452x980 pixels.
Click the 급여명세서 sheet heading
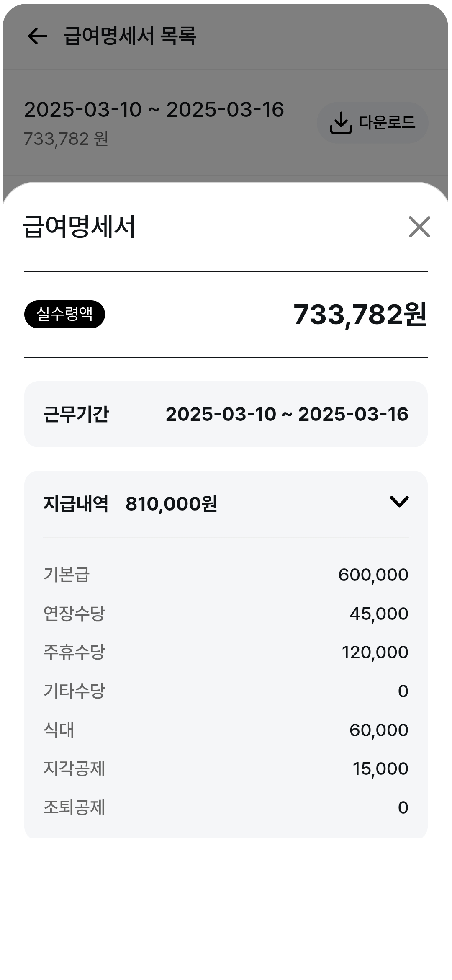pyautogui.click(x=79, y=227)
